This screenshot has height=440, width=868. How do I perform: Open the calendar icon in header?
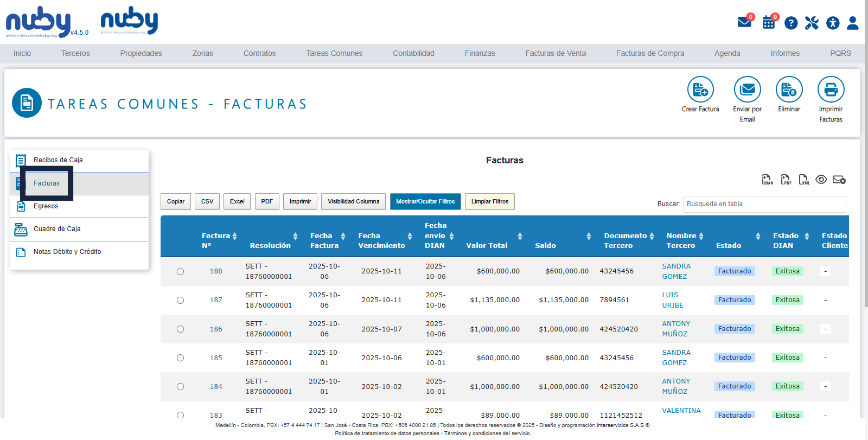point(768,23)
